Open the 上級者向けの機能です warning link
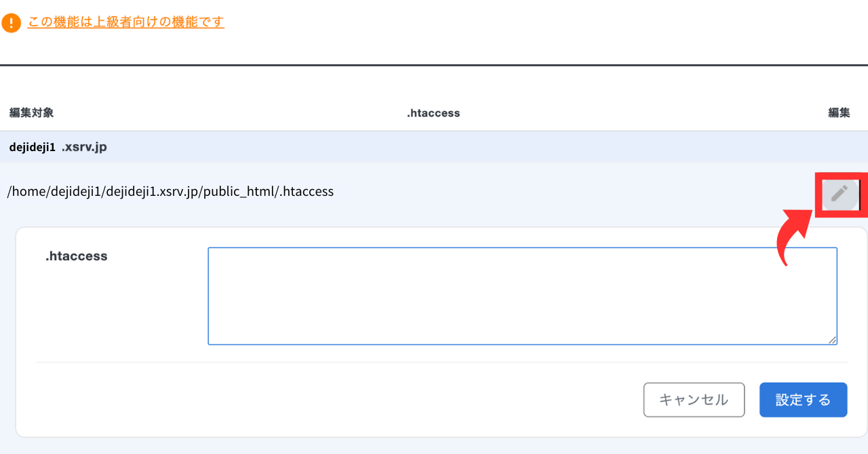 tap(125, 22)
